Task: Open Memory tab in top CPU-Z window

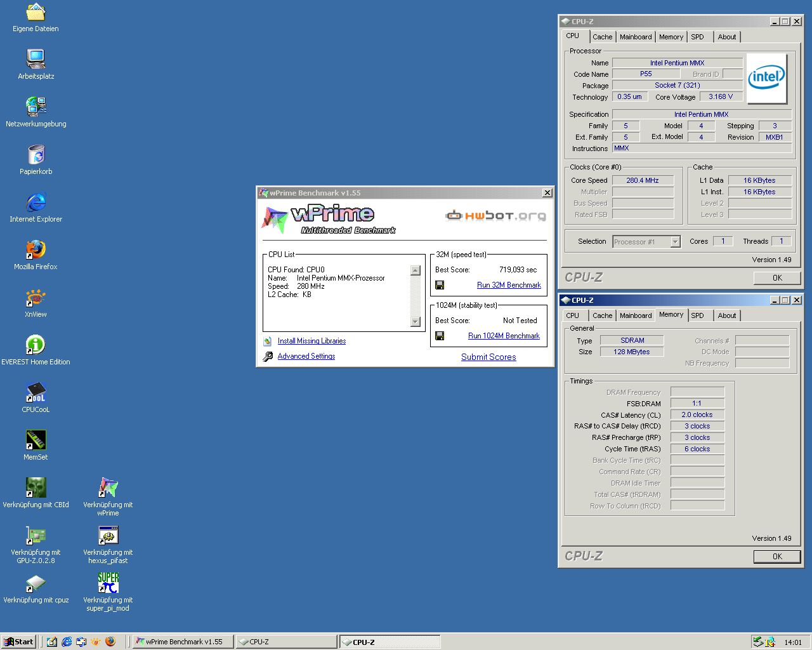Action: point(671,37)
